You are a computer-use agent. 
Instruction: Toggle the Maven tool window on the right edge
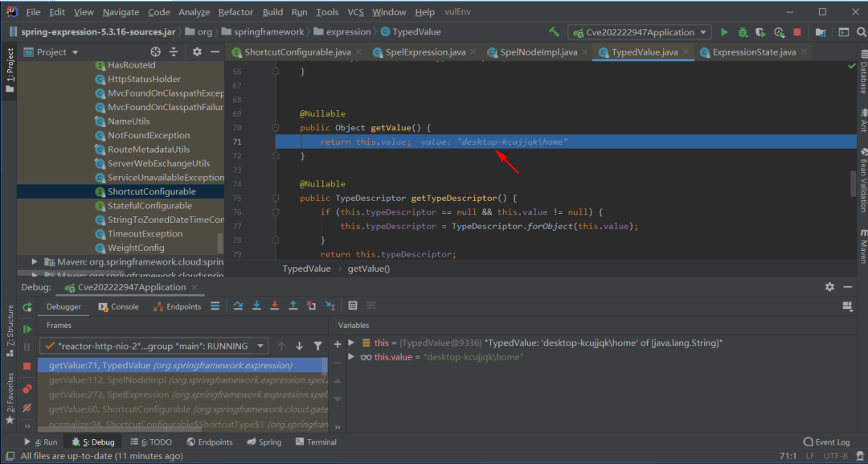[862, 246]
